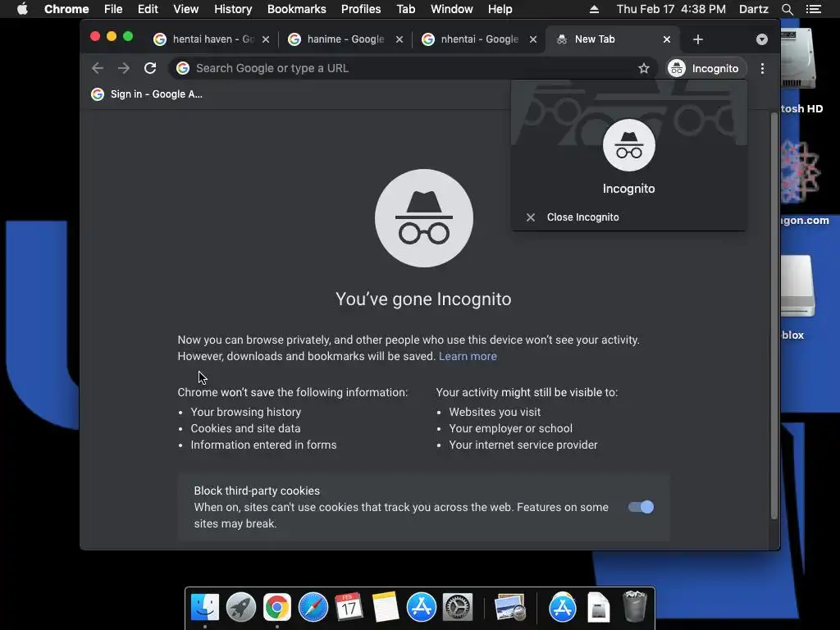Open the Sign in - Google bookmark

[x=147, y=94]
